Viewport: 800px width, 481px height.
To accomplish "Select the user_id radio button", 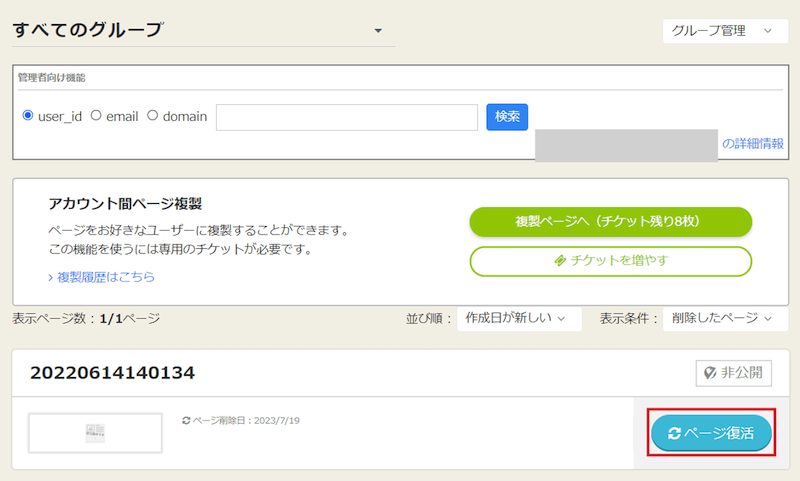I will click(x=28, y=116).
